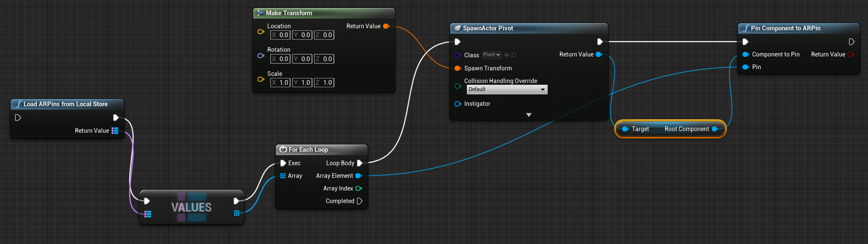This screenshot has width=868, height=244.
Task: Click Load ARPins input exec pin
Action: coord(18,118)
